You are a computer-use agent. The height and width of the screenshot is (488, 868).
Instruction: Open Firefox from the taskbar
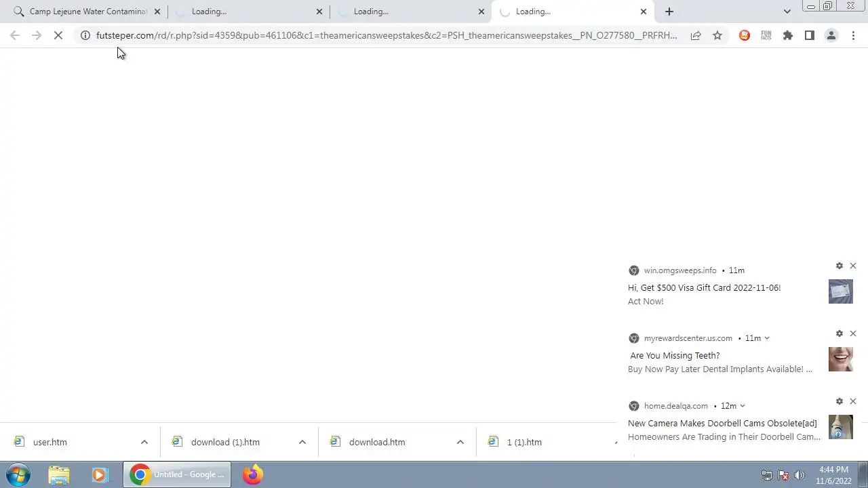tap(253, 475)
